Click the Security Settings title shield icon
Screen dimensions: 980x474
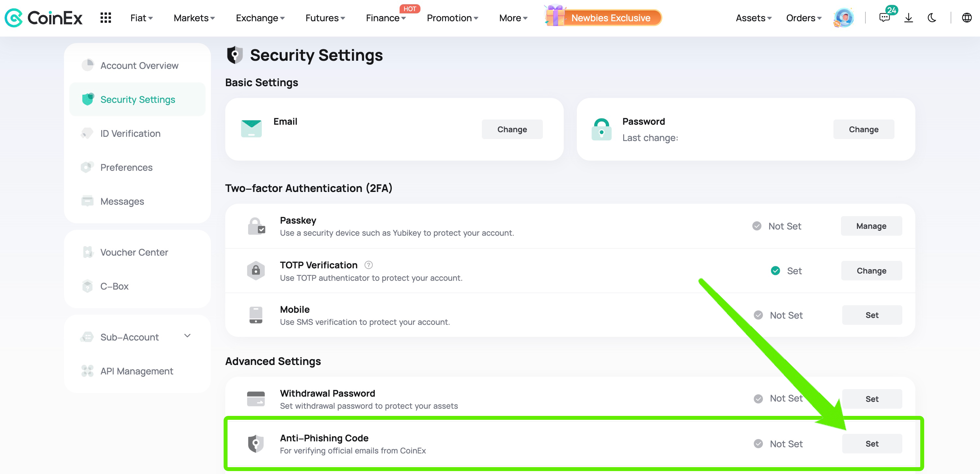click(x=234, y=55)
